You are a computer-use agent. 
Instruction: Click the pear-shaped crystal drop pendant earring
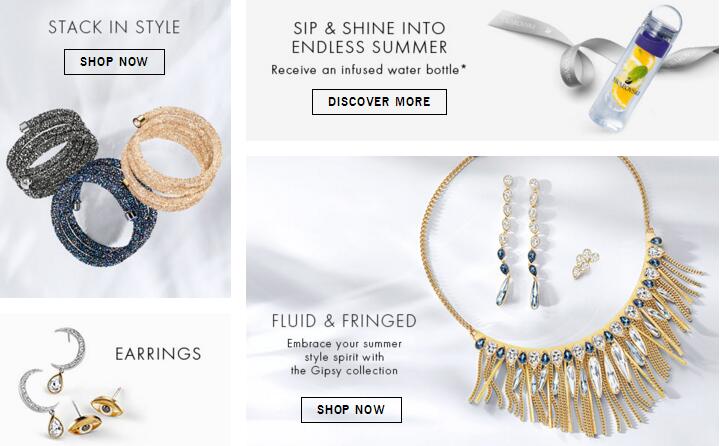click(55, 383)
